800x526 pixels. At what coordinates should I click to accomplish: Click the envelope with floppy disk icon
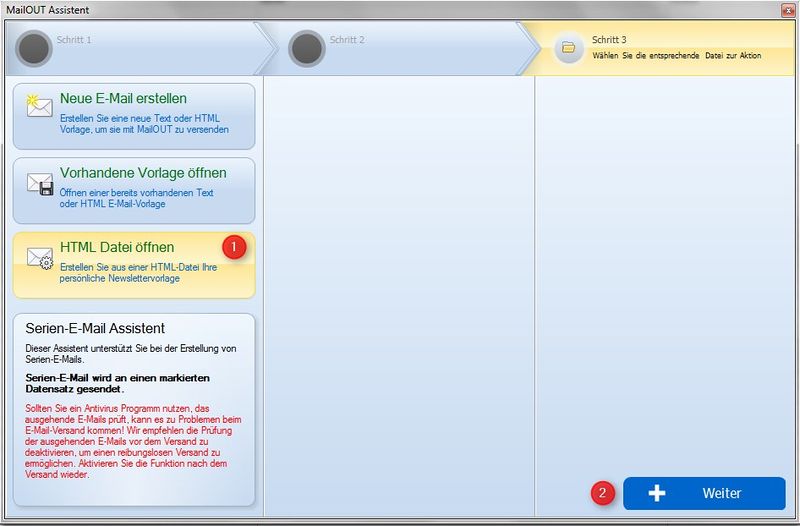pos(40,184)
